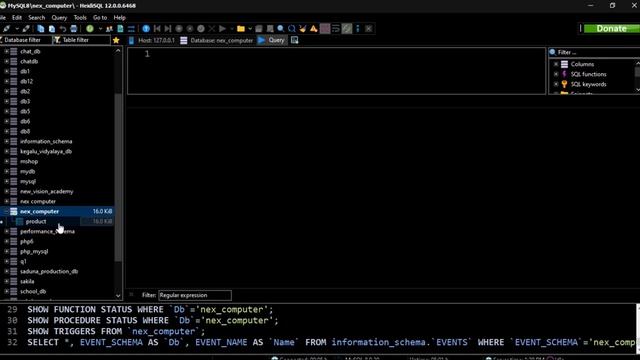Viewport: 640px width, 360px height.
Task: Open the dropdown beside the folder icon
Action: (250, 29)
